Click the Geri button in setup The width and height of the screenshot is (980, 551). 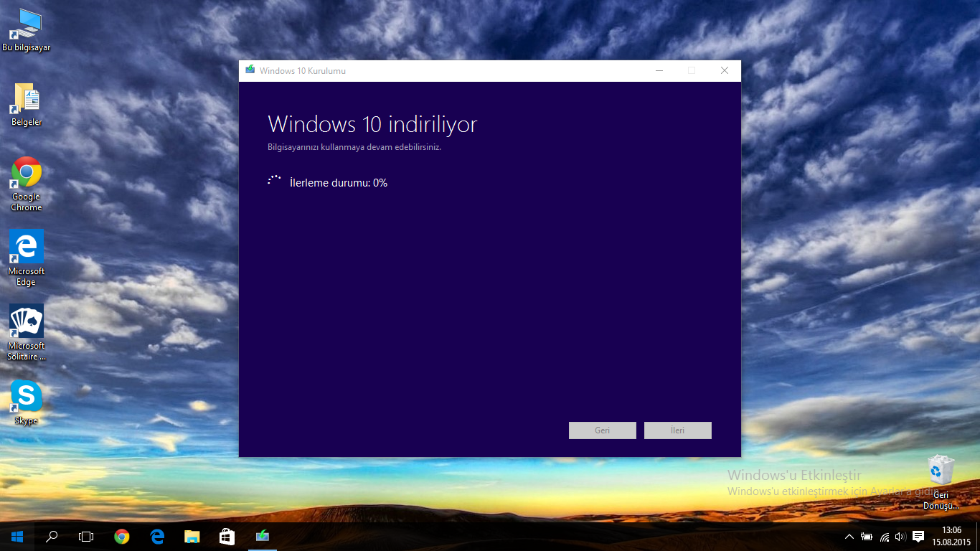point(603,430)
